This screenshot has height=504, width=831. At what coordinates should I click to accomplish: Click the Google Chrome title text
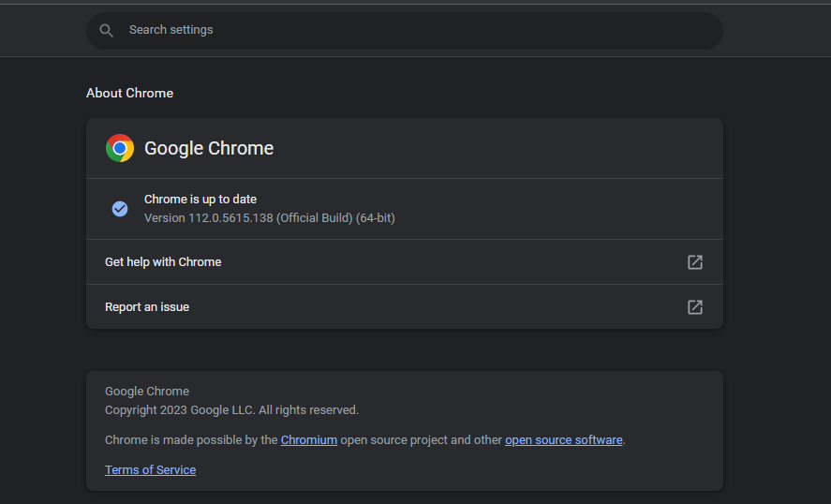pyautogui.click(x=209, y=148)
